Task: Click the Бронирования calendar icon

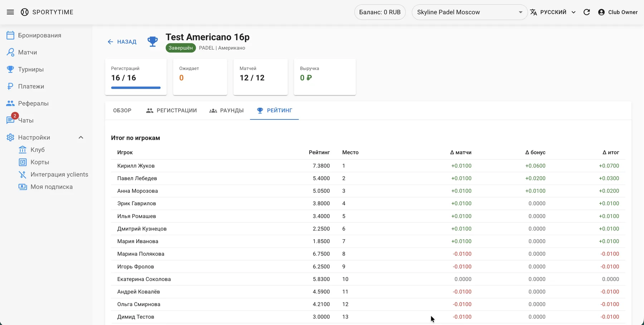Action: [10, 35]
